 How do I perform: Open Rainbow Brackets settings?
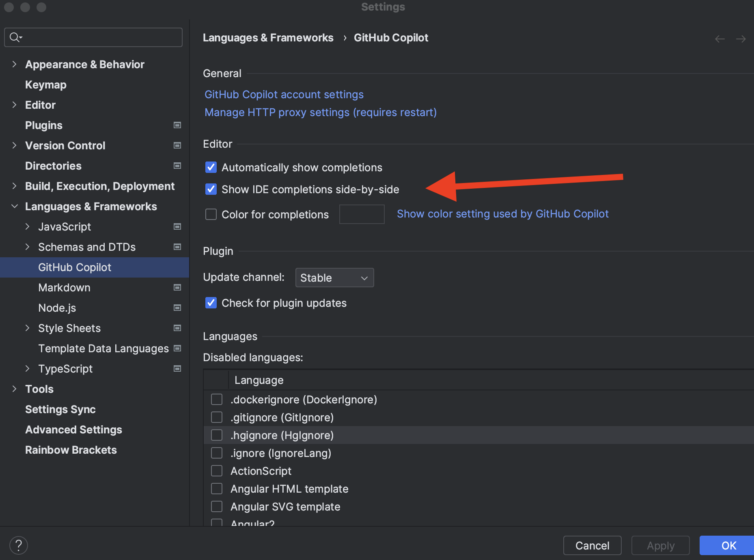tap(71, 450)
